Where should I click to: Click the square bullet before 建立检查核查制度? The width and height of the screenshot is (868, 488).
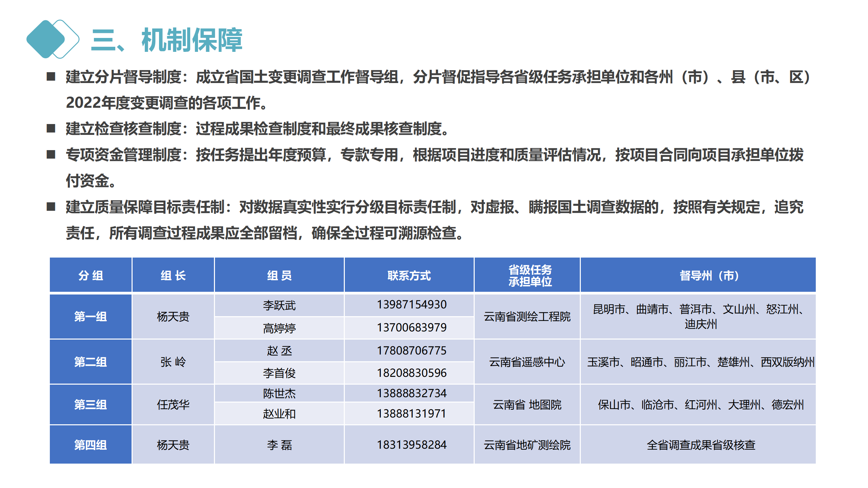click(51, 128)
